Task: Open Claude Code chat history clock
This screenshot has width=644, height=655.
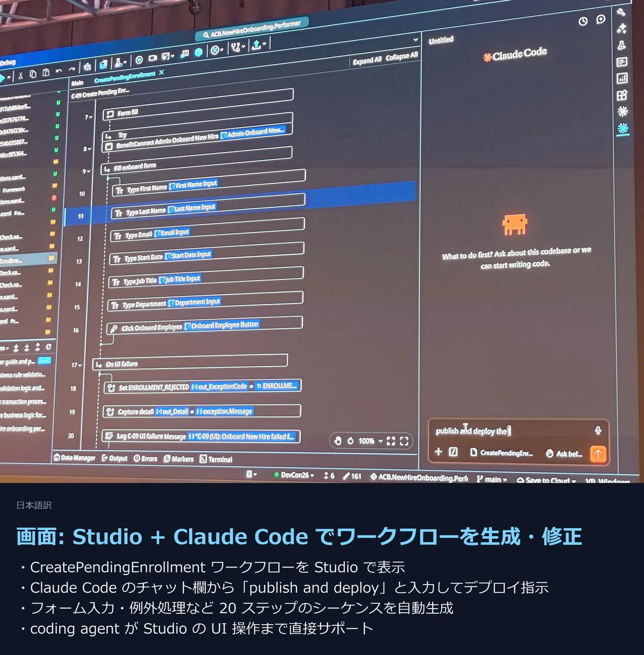Action: click(583, 21)
